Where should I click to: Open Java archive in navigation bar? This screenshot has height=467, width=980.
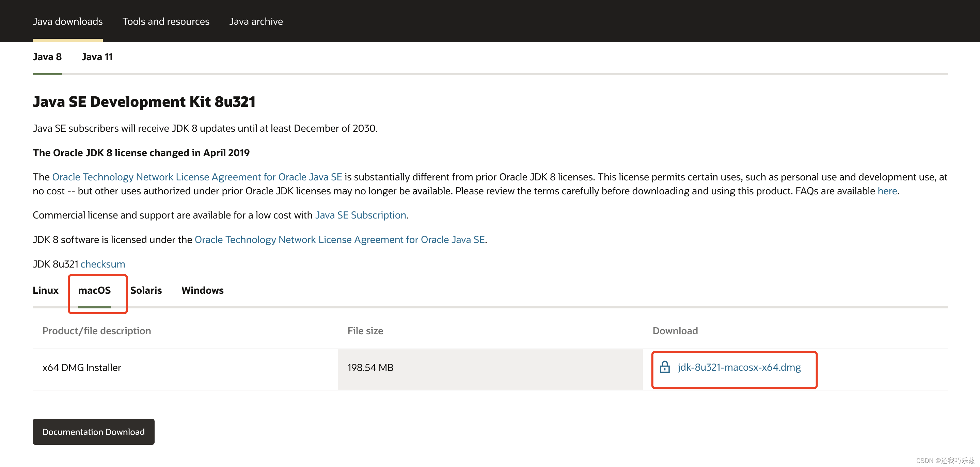click(256, 22)
